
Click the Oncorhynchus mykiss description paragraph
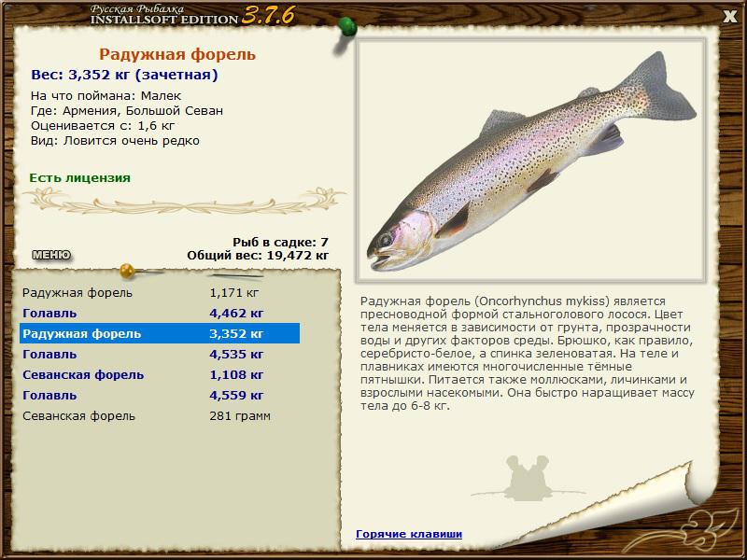528,354
